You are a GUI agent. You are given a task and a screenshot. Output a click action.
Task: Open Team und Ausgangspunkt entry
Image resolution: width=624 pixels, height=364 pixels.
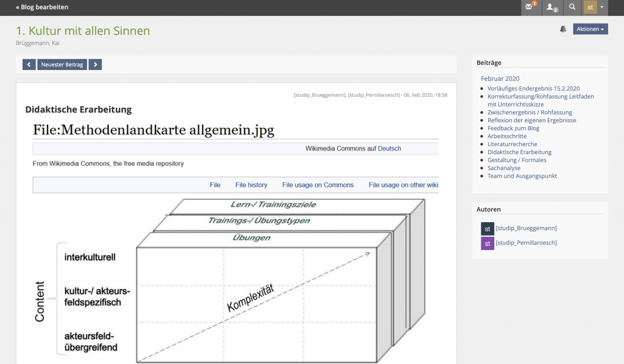(x=522, y=176)
